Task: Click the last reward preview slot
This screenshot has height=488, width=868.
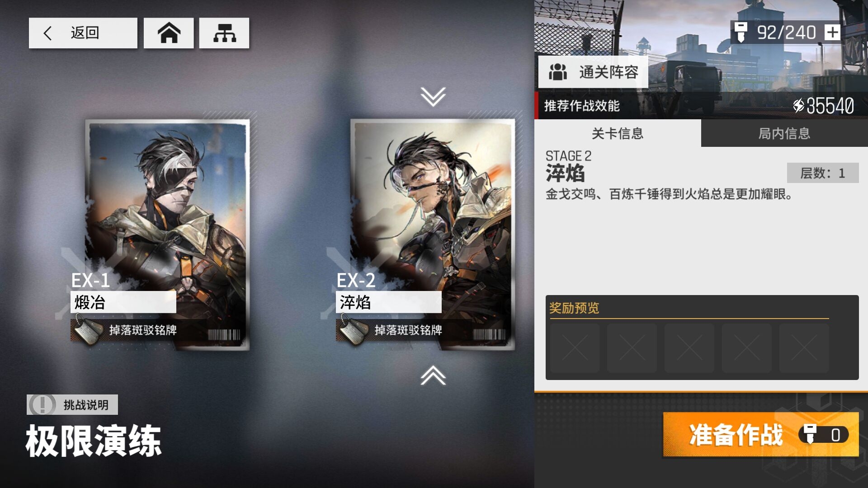Action: coord(804,348)
